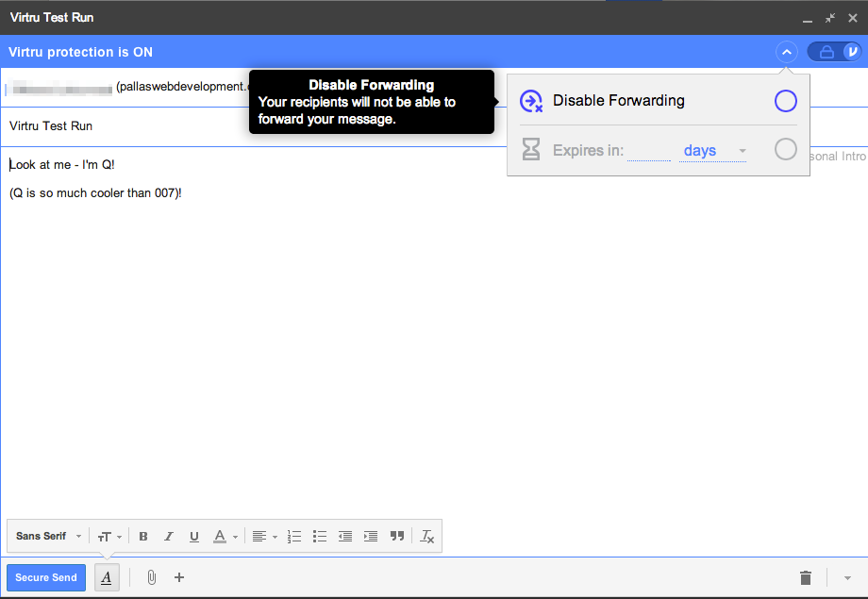Viewport: 868px width, 599px height.
Task: Click the Secure Send button
Action: click(x=46, y=577)
